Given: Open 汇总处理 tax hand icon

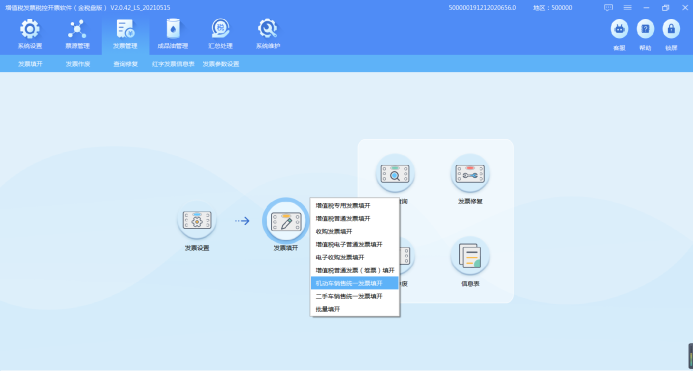Looking at the screenshot, I should pyautogui.click(x=220, y=29).
